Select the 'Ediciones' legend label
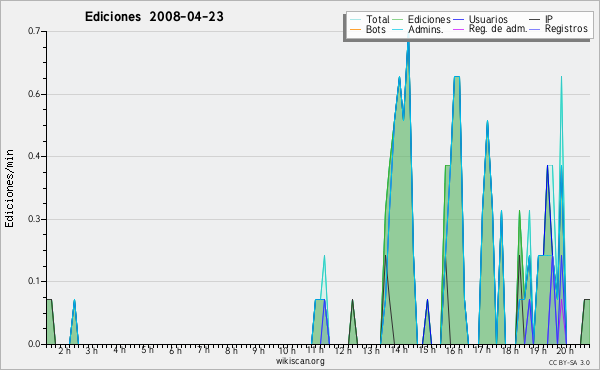600x370 pixels. (429, 19)
